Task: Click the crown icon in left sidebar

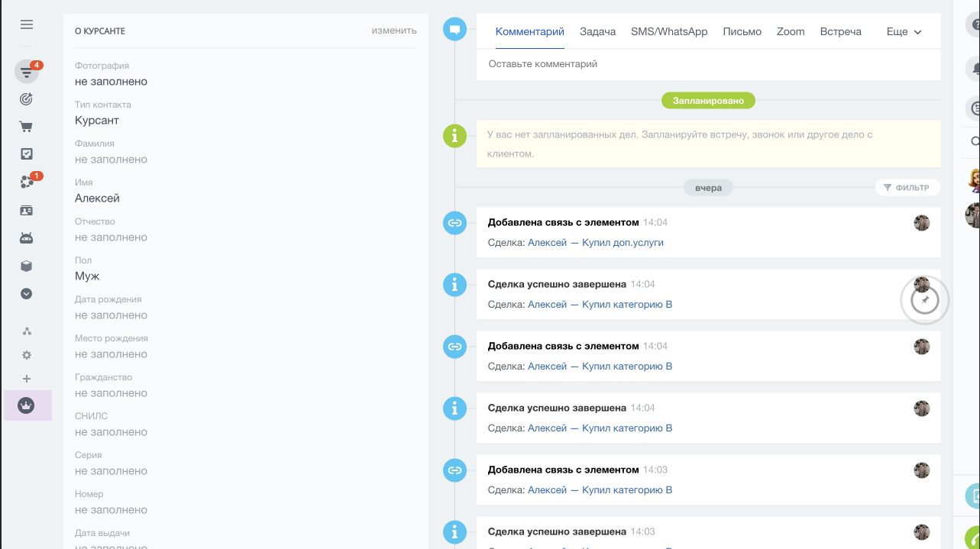Action: point(27,405)
